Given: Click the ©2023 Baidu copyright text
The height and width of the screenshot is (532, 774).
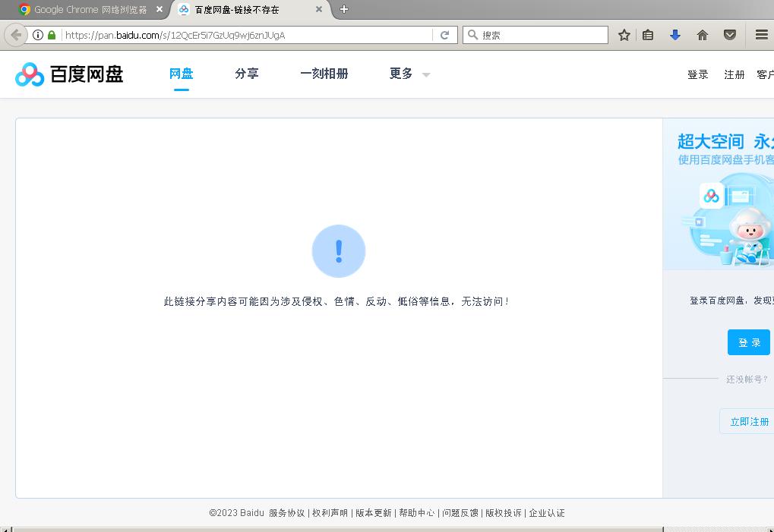Looking at the screenshot, I should click(236, 513).
